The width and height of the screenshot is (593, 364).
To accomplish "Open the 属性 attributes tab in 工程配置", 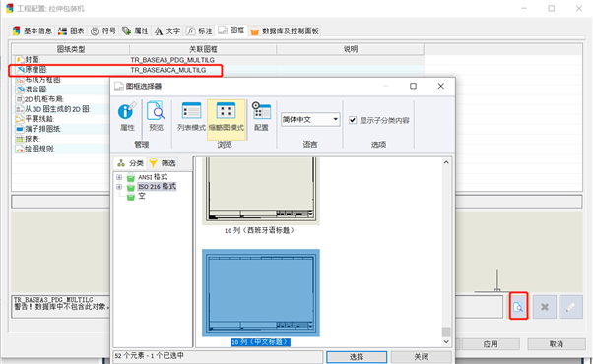I will tap(135, 30).
